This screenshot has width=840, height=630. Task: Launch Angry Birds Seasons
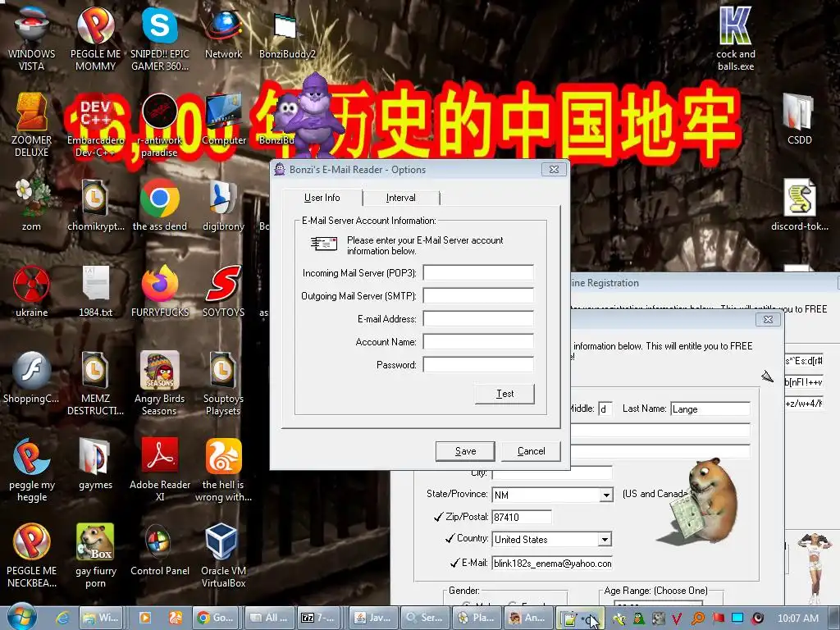pyautogui.click(x=160, y=384)
